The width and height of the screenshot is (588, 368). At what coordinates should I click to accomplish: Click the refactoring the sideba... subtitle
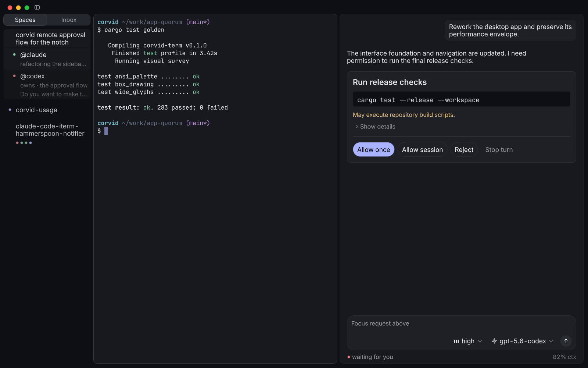pyautogui.click(x=53, y=64)
